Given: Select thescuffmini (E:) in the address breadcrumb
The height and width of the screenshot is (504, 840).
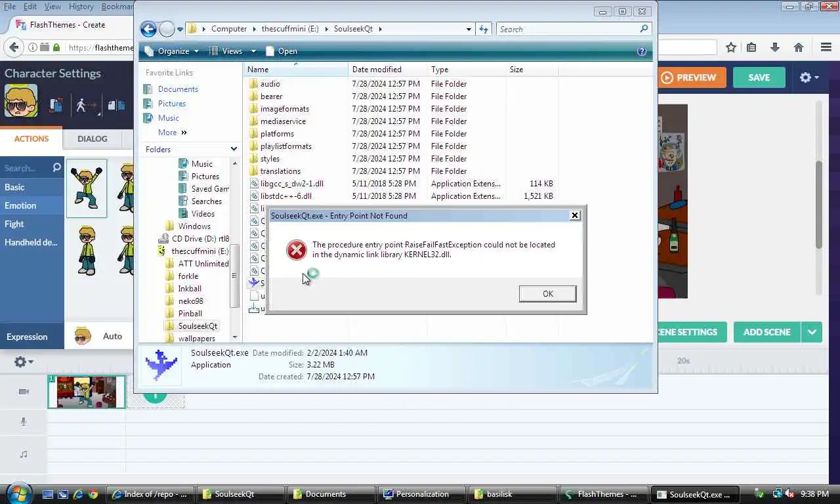Looking at the screenshot, I should 289,29.
